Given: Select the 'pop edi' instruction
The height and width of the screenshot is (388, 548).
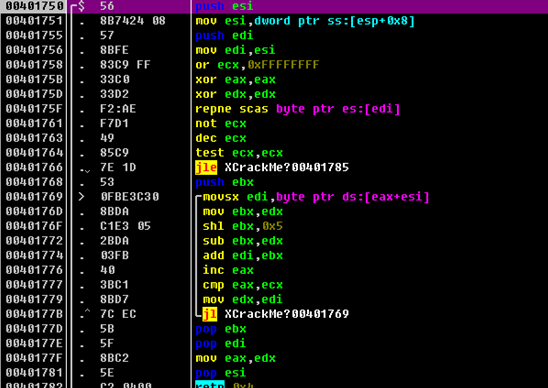Looking at the screenshot, I should [x=221, y=344].
